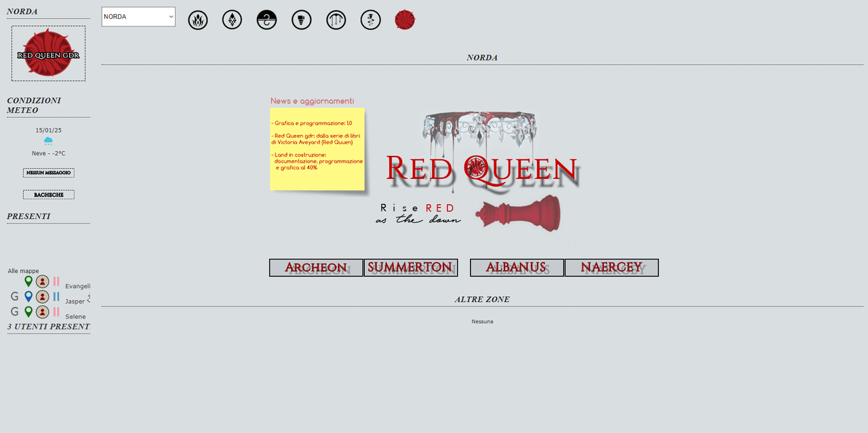Click the Nessuna text under Altre Zone
The height and width of the screenshot is (433, 868).
click(x=482, y=321)
